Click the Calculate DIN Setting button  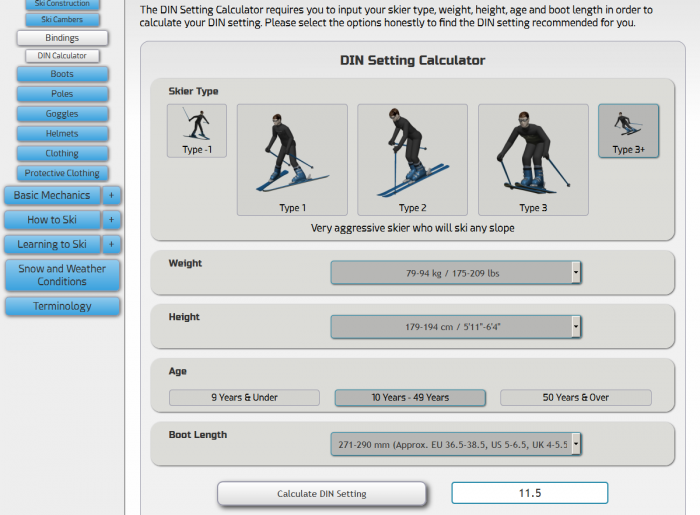(321, 494)
